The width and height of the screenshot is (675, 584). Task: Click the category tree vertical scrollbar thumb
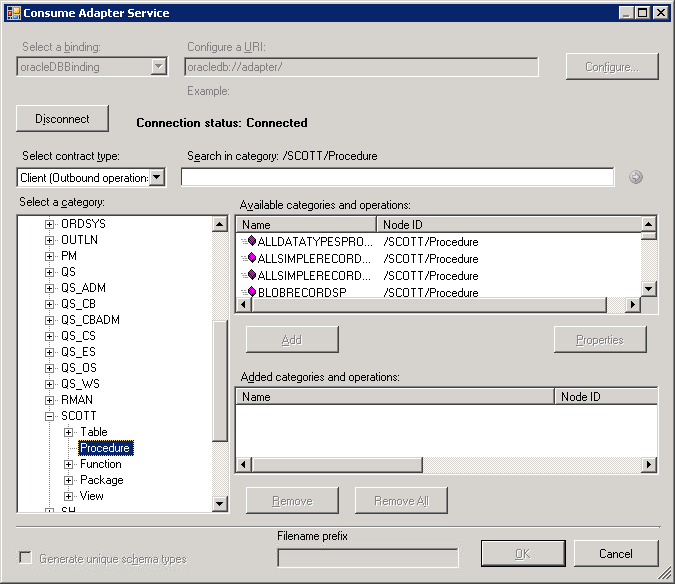click(x=220, y=381)
